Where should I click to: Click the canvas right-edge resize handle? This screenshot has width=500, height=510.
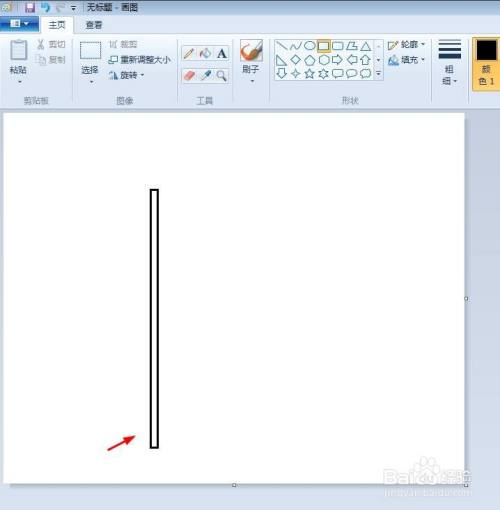pos(466,299)
